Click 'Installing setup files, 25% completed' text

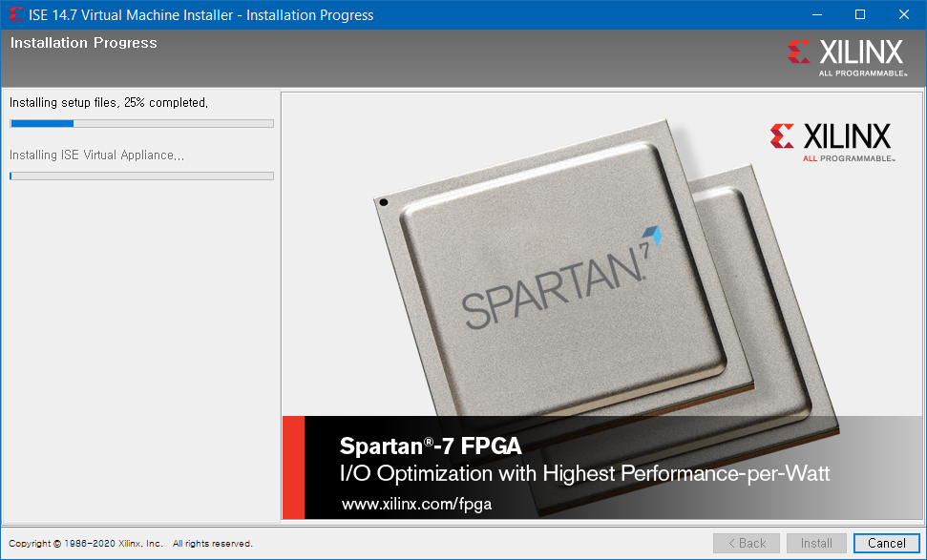click(x=109, y=103)
